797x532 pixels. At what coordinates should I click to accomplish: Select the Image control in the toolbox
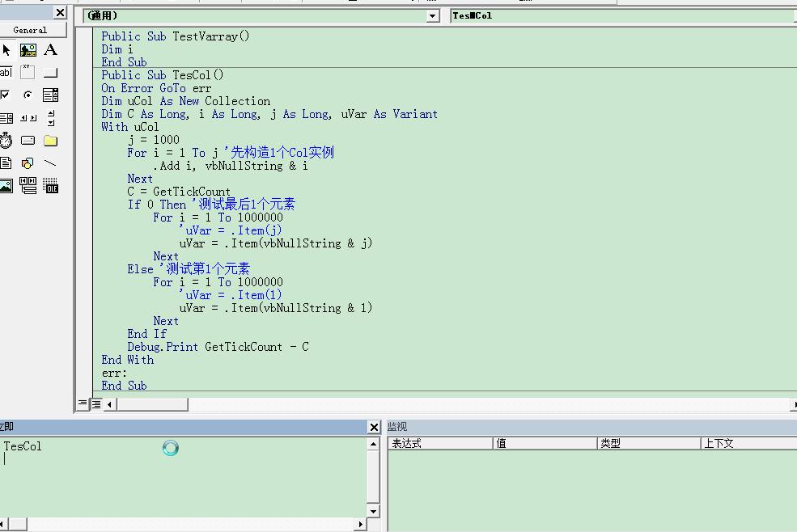(6, 185)
